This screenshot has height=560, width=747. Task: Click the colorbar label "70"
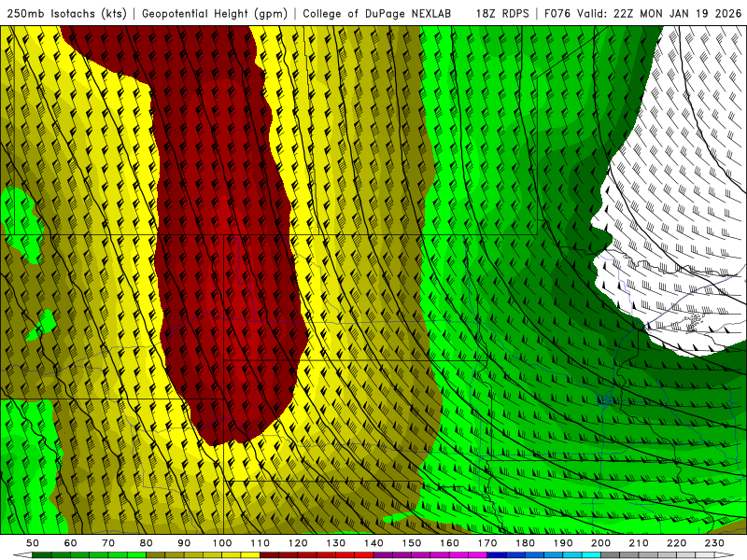(108, 543)
